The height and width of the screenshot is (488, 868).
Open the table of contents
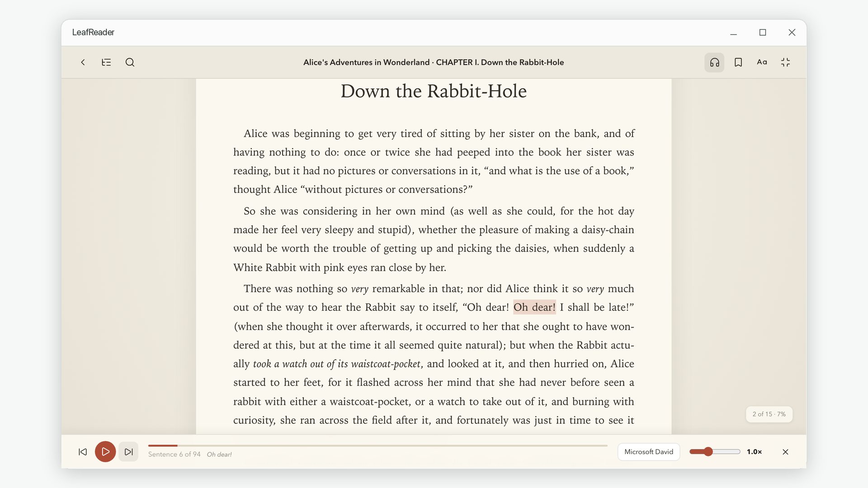[x=106, y=62]
